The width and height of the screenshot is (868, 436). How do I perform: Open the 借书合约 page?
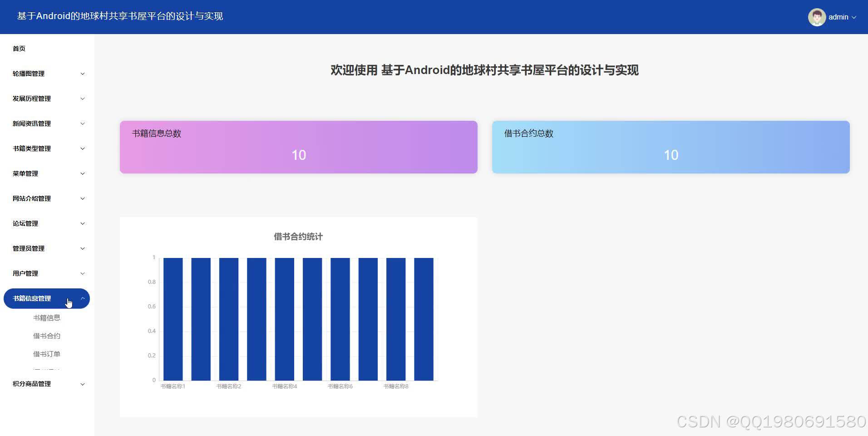point(46,335)
